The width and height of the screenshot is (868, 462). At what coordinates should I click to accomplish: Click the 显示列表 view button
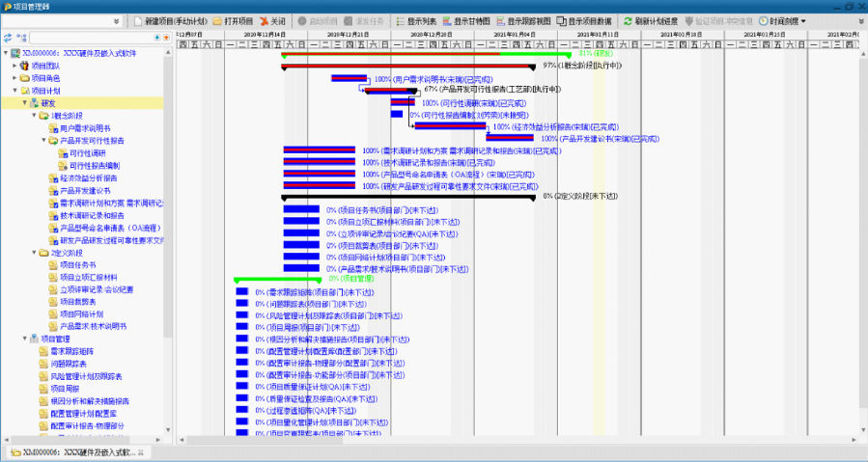click(416, 21)
